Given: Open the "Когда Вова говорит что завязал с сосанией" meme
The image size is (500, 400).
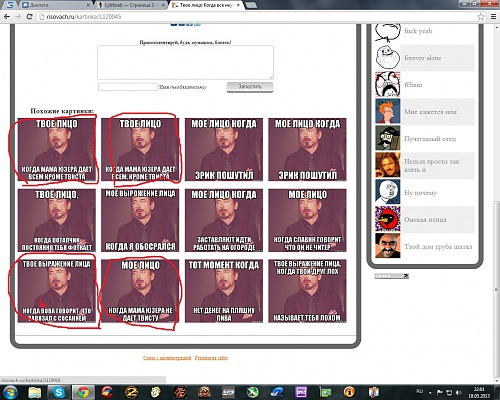Looking at the screenshot, I should coord(57,291).
